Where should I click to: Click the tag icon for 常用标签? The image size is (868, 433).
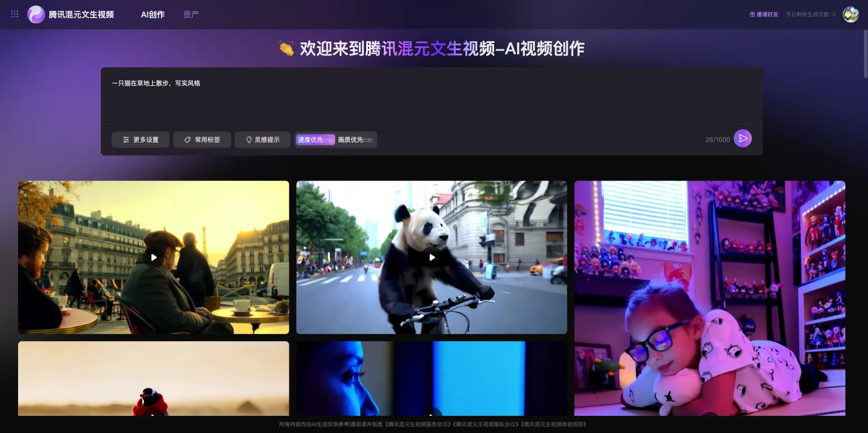187,140
